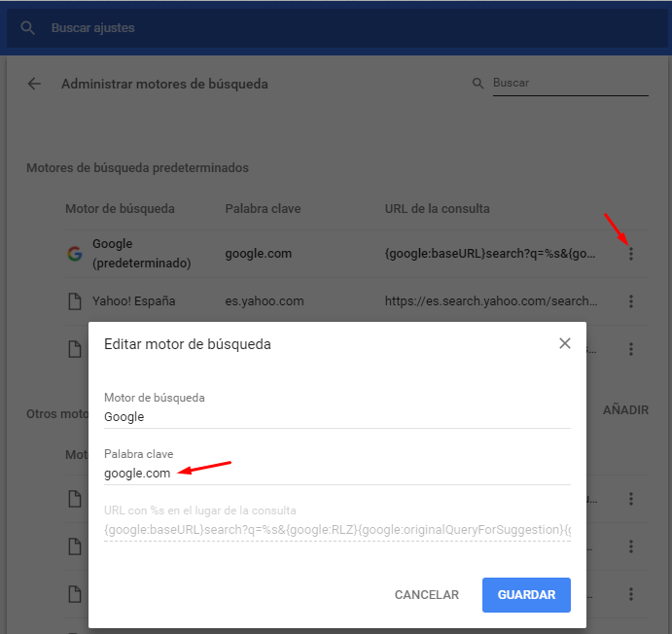This screenshot has height=634, width=672.
Task: Click the Yahoo! España engine name
Action: 133,301
